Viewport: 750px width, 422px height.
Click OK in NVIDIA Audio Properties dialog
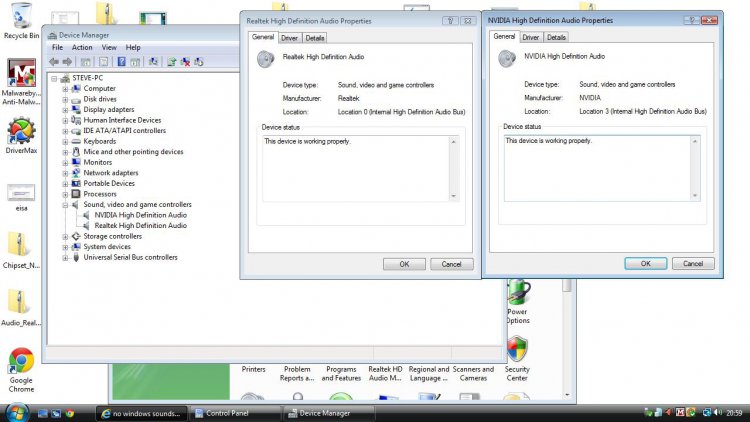point(646,264)
